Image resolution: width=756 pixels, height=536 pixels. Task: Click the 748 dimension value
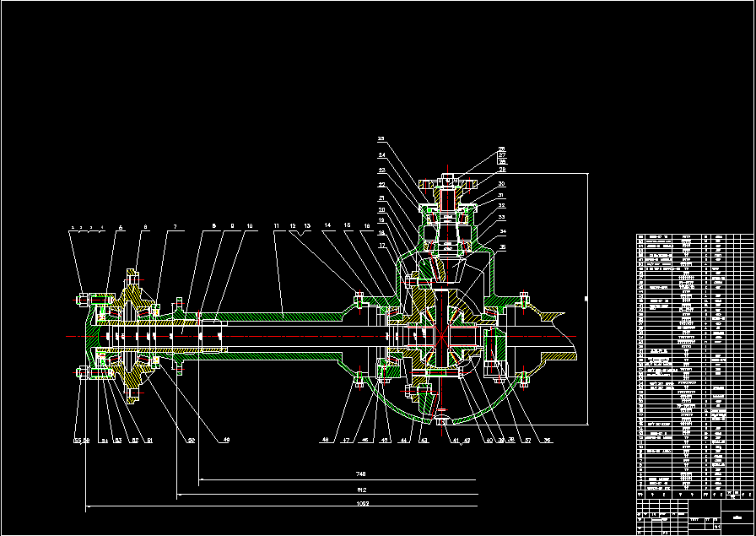[362, 474]
